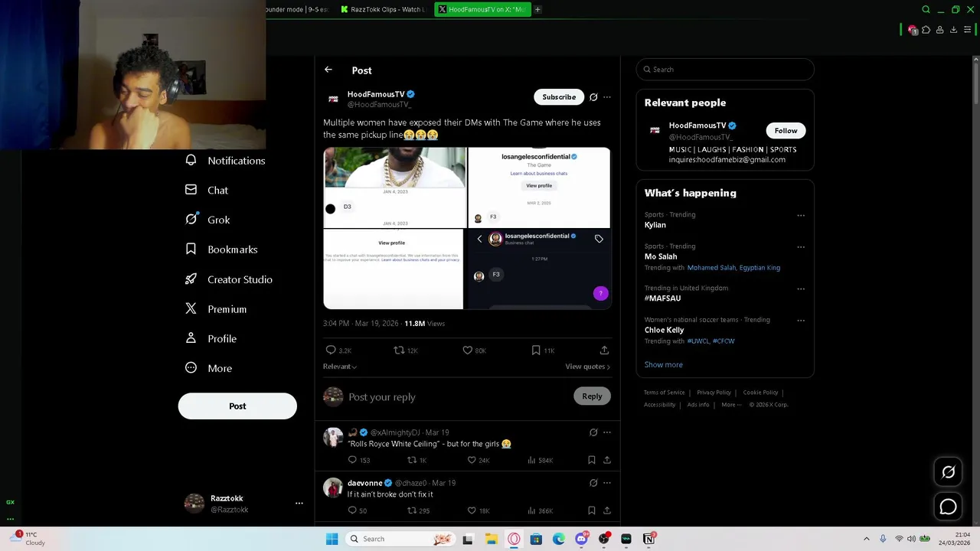The image size is (980, 551).
Task: Open Bookmarks in the sidebar
Action: (x=221, y=249)
